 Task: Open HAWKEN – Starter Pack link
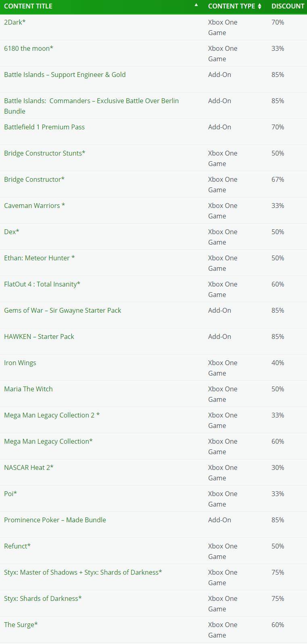[39, 337]
